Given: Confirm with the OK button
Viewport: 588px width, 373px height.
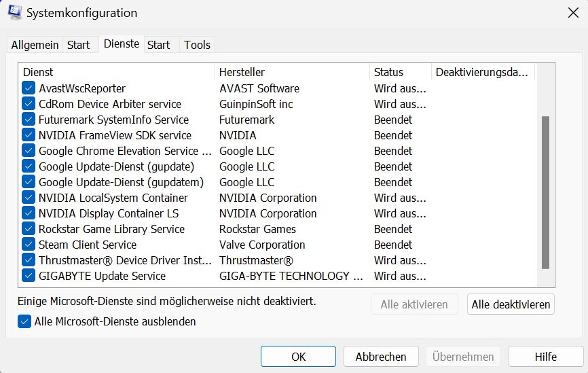Looking at the screenshot, I should [x=298, y=357].
